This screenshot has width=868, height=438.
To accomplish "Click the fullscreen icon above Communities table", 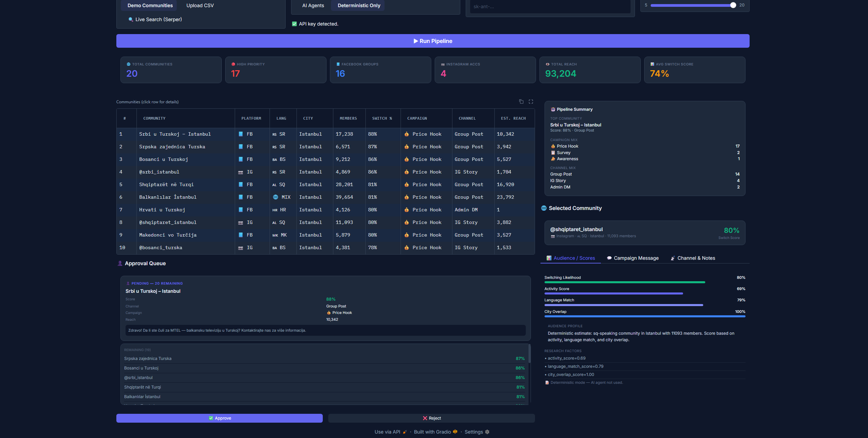I will 531,102.
